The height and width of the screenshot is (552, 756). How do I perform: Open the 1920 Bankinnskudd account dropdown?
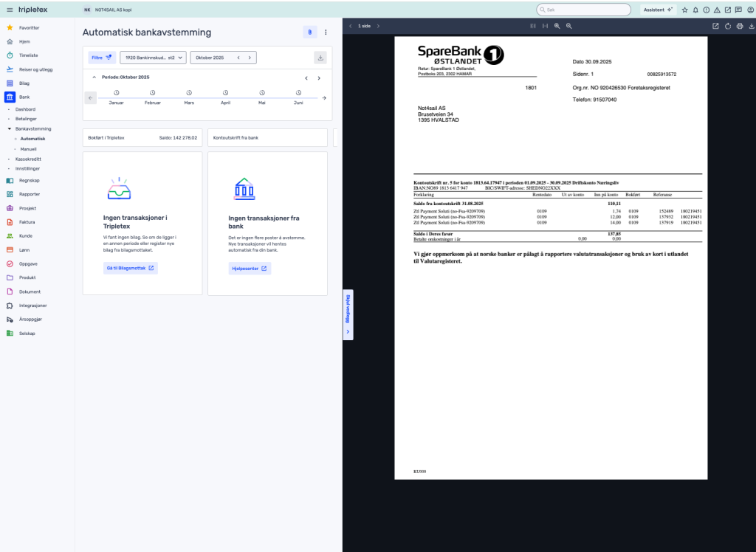click(x=153, y=58)
